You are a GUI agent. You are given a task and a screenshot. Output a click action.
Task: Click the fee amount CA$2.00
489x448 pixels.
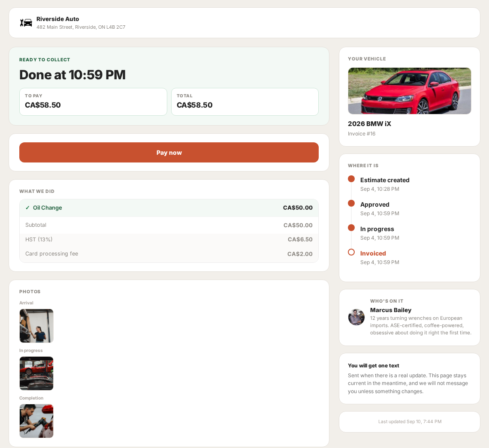300,254
